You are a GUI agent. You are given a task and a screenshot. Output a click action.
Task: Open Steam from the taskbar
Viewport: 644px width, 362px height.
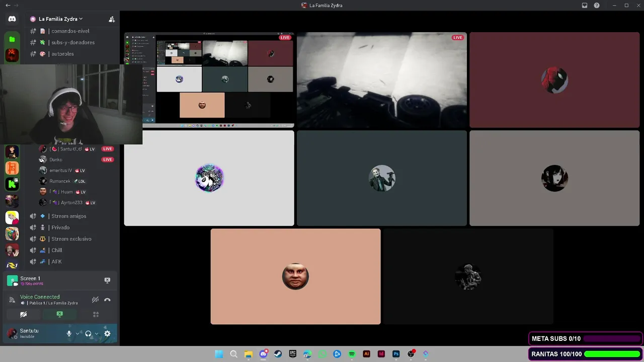point(278,354)
